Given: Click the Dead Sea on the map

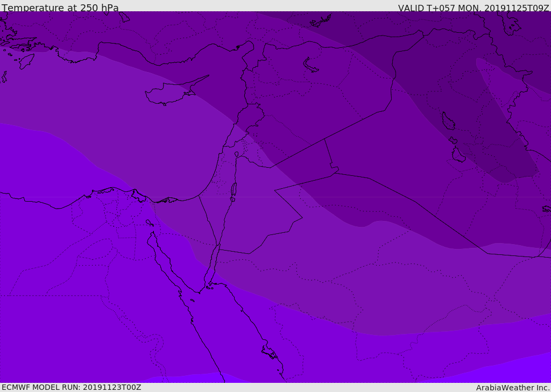Looking at the screenshot, I should [x=234, y=190].
